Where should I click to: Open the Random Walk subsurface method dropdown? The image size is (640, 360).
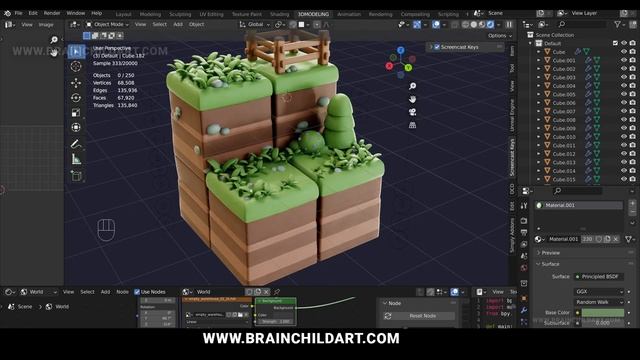click(x=599, y=302)
